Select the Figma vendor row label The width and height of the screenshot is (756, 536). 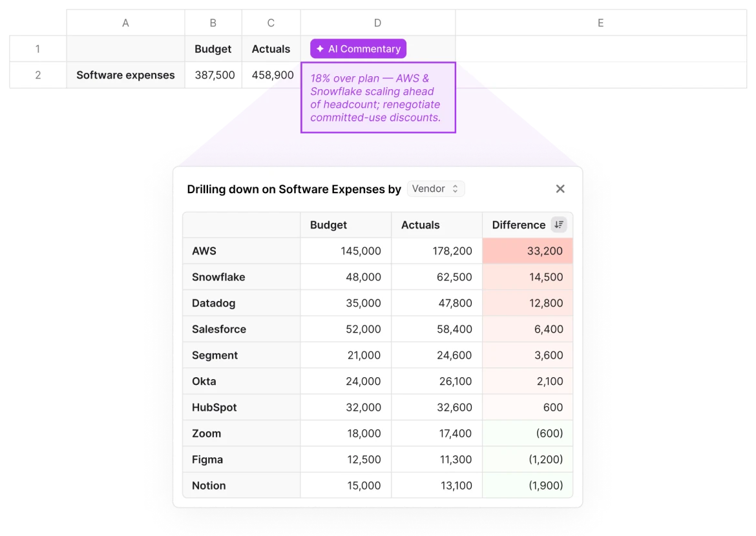click(x=242, y=459)
